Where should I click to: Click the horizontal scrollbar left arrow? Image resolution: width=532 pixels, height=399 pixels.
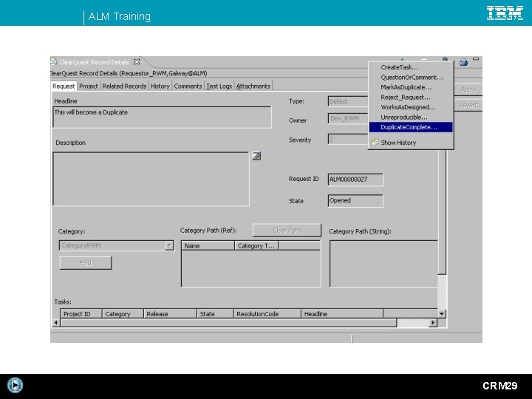tap(56, 323)
